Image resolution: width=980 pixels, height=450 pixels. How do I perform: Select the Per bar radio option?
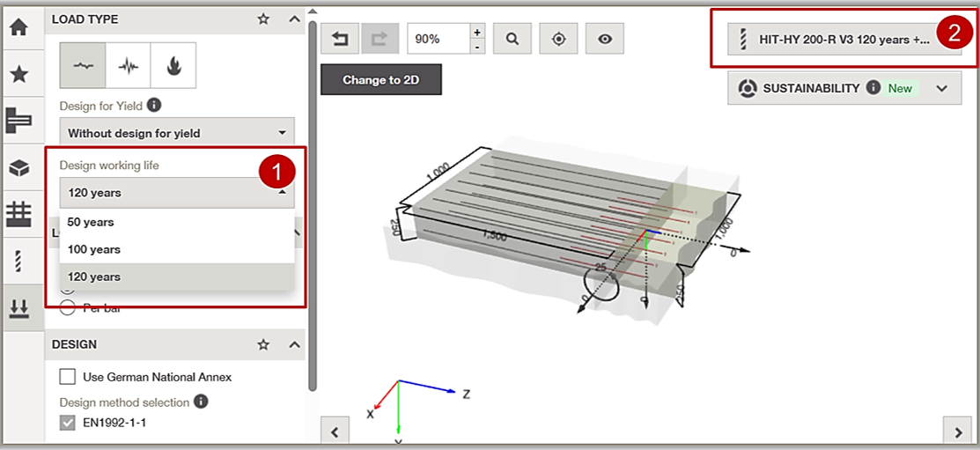click(x=67, y=307)
